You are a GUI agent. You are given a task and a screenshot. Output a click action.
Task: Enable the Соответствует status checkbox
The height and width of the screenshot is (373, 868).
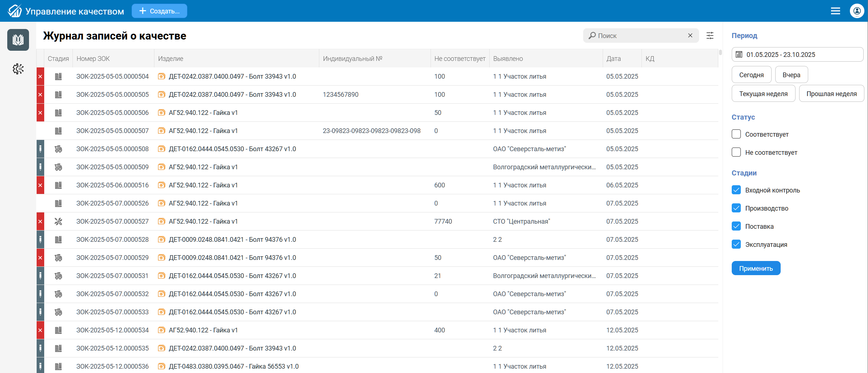point(736,134)
